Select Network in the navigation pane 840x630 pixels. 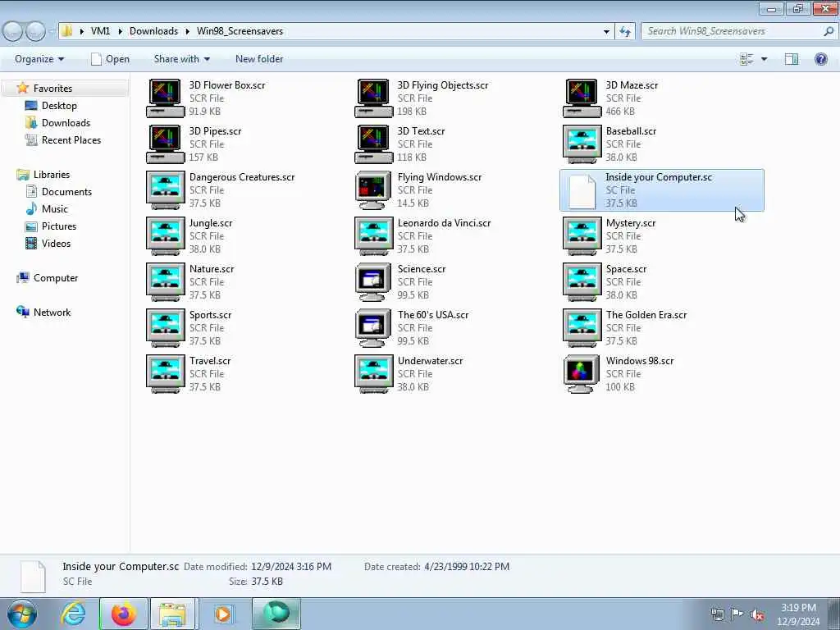[x=52, y=313]
